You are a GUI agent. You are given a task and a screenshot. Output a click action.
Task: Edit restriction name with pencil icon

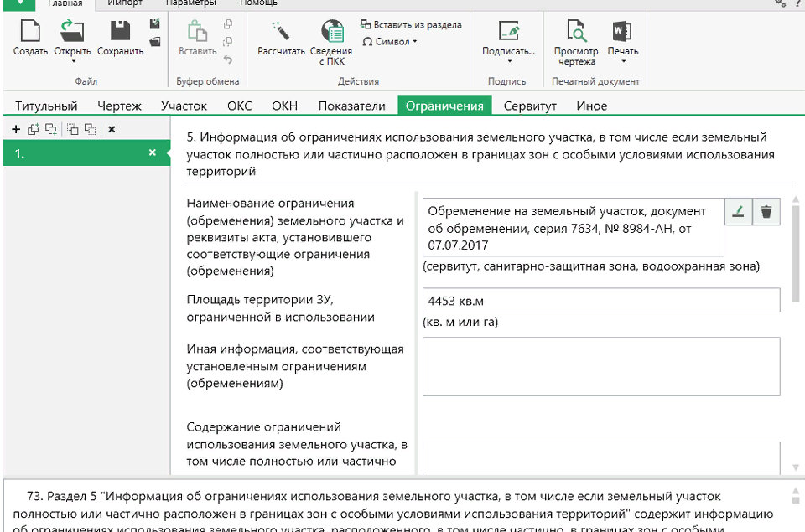tap(738, 212)
